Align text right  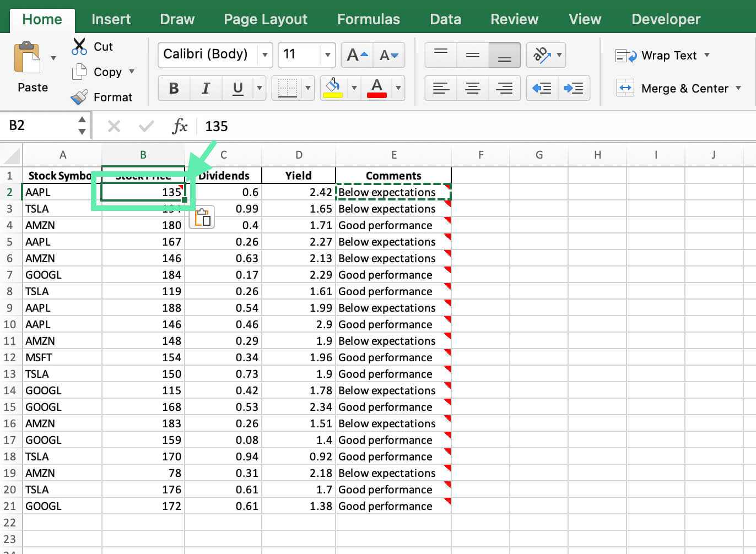[505, 88]
